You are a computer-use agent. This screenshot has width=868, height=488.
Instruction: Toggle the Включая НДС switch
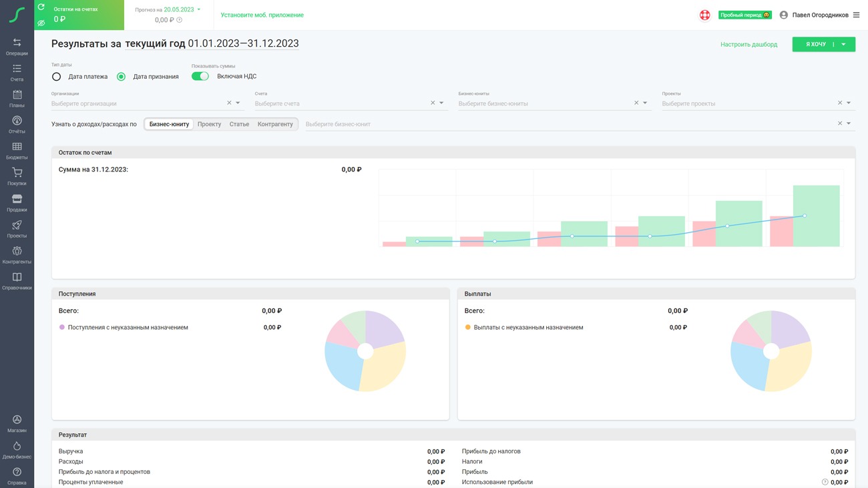click(x=200, y=76)
